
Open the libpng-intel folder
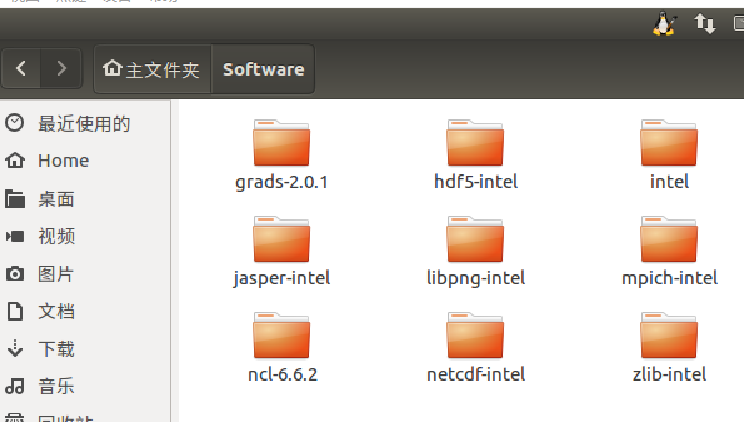[475, 240]
